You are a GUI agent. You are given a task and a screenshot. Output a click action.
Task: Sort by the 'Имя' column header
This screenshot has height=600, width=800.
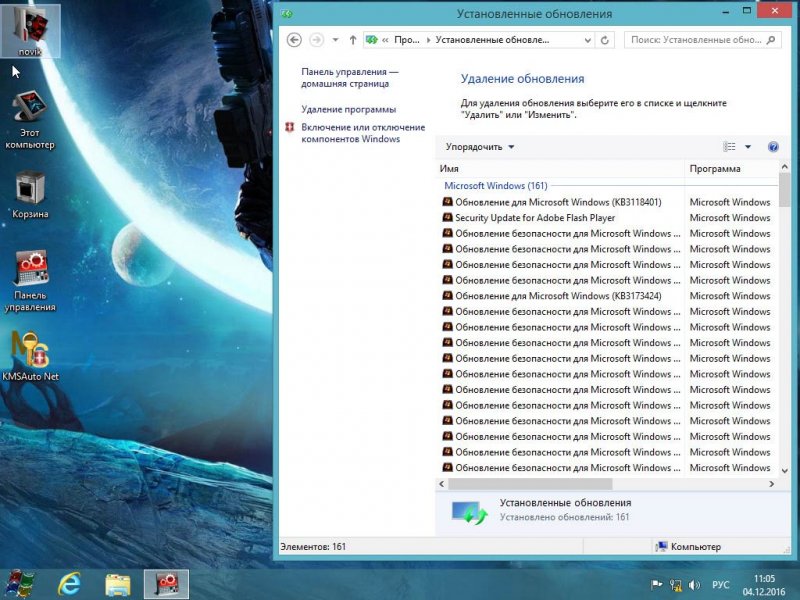[x=559, y=168]
